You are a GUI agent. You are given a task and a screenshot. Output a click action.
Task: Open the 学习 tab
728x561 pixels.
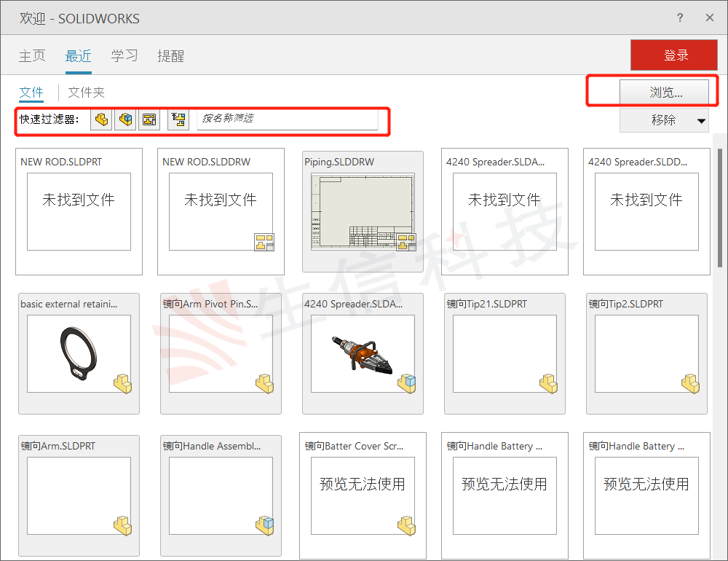pyautogui.click(x=124, y=56)
